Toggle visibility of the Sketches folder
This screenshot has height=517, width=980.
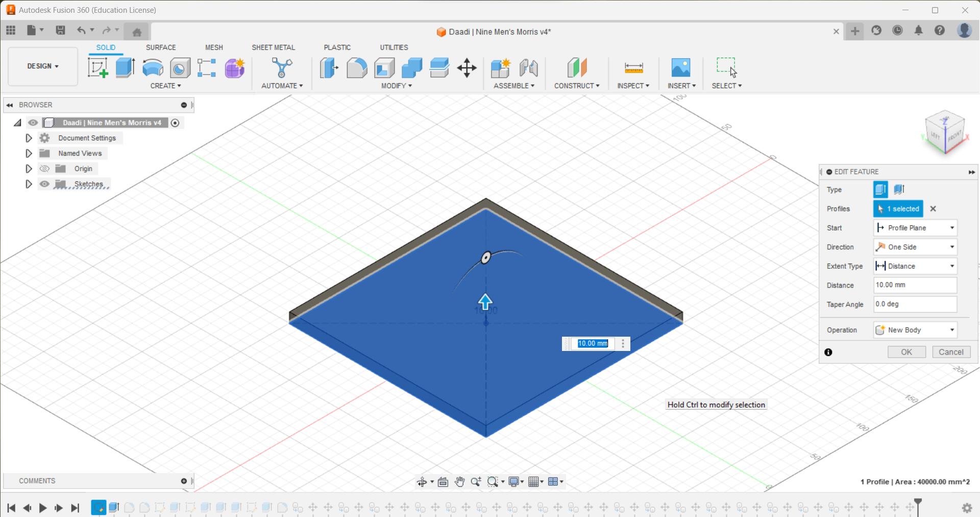click(x=44, y=184)
